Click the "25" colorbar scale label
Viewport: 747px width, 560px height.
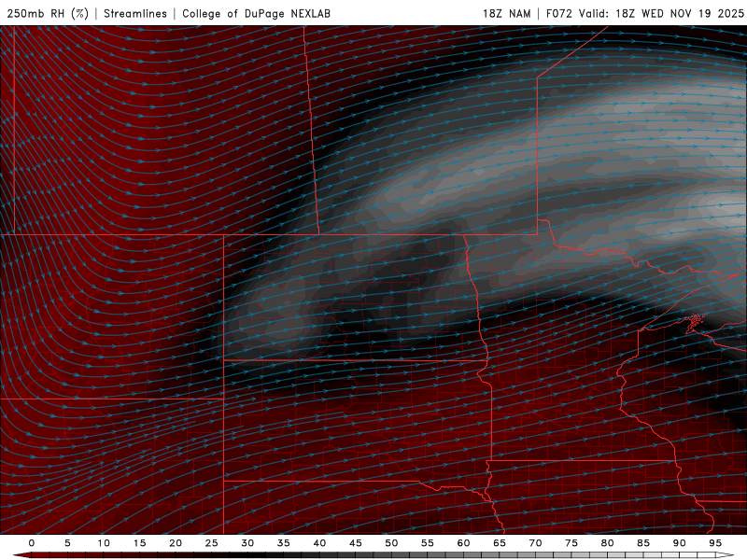point(212,543)
